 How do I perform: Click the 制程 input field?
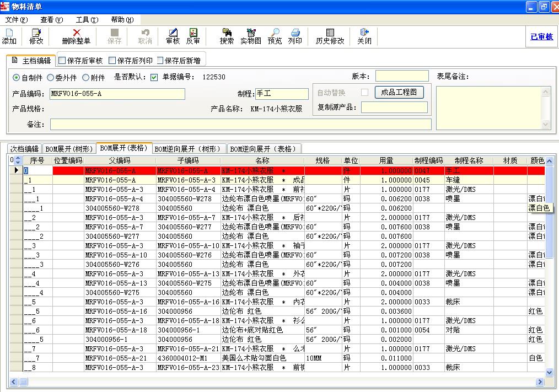tap(282, 94)
